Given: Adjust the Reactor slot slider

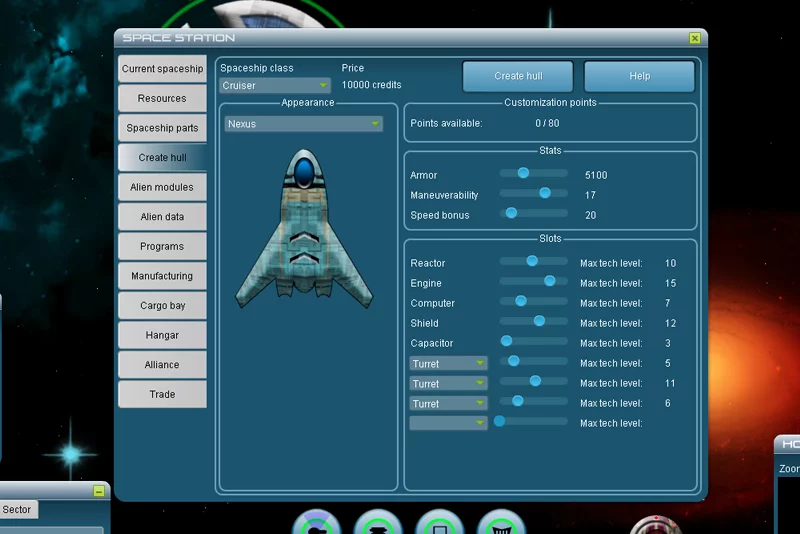Looking at the screenshot, I should coord(532,261).
